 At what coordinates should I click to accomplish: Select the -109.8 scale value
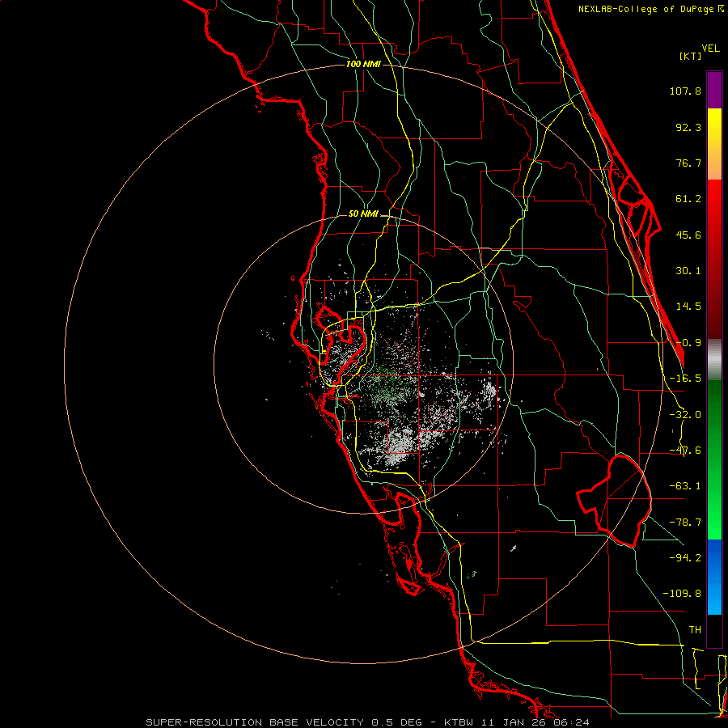[682, 594]
